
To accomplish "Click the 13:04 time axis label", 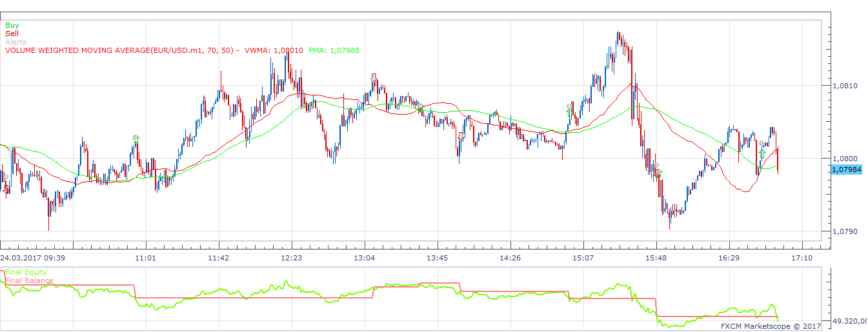I will click(x=365, y=258).
